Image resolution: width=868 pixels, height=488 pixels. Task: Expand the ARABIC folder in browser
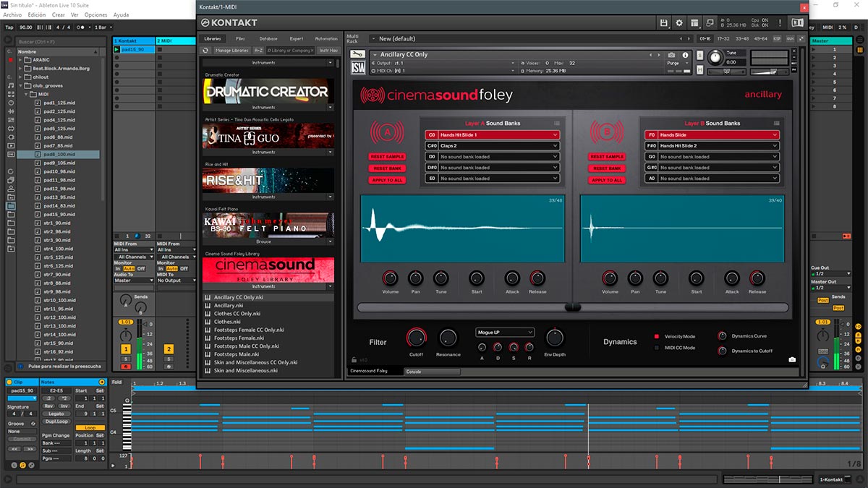[20, 60]
